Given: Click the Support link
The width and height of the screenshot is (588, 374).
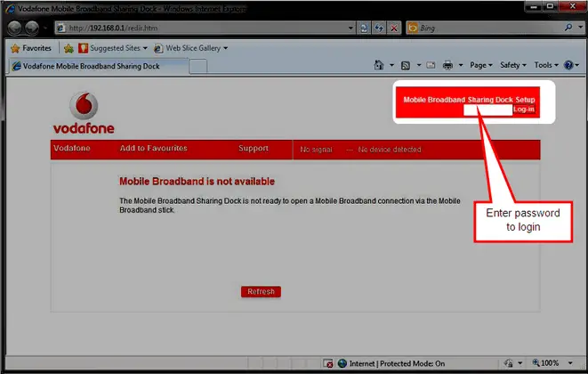Looking at the screenshot, I should pos(254,149).
